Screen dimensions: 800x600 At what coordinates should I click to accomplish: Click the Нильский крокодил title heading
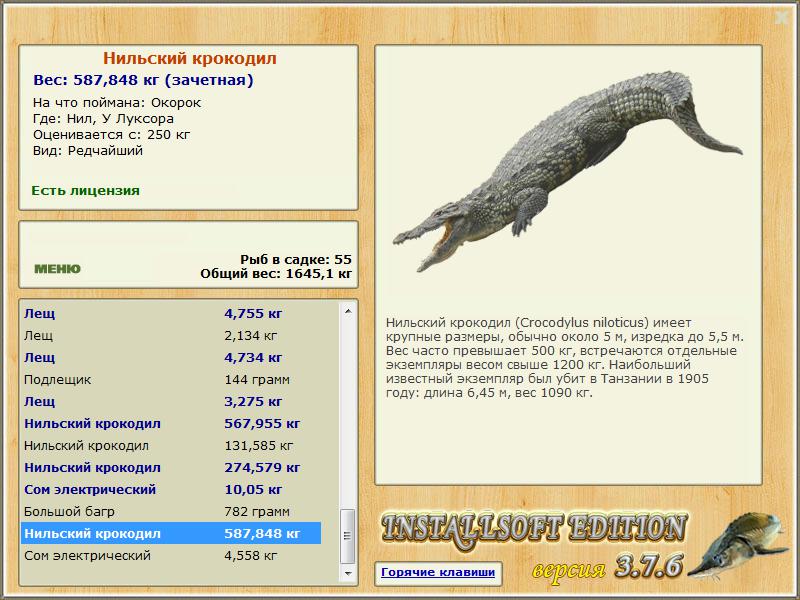click(x=189, y=58)
